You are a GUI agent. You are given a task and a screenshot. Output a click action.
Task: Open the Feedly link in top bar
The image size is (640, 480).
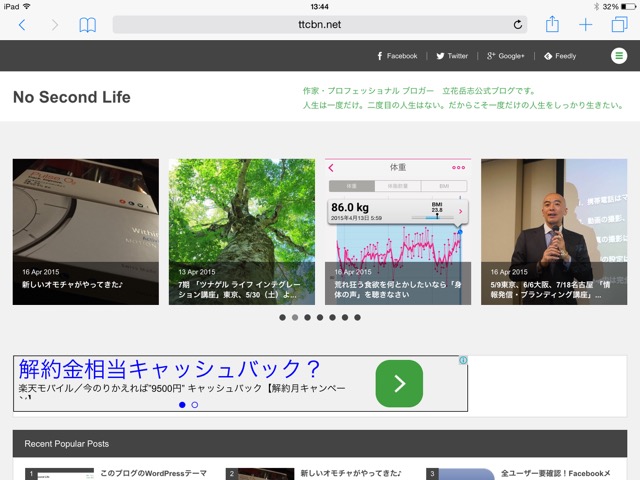pyautogui.click(x=560, y=56)
